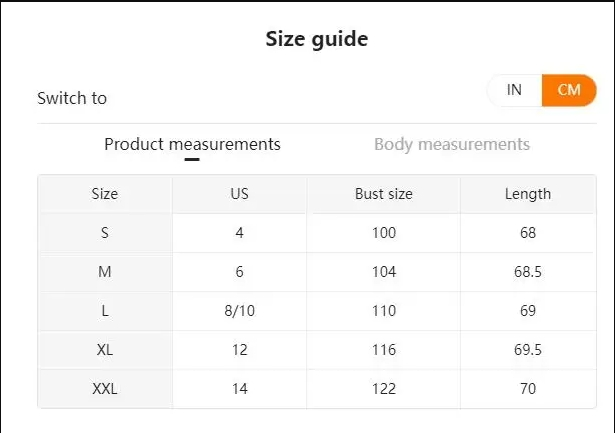Click the Size column header
Screen dimensions: 615x433
tap(105, 194)
